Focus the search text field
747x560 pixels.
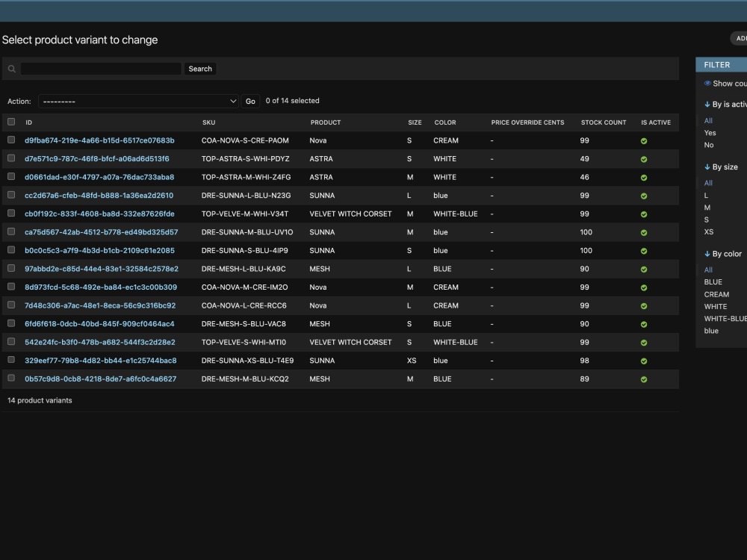[101, 69]
